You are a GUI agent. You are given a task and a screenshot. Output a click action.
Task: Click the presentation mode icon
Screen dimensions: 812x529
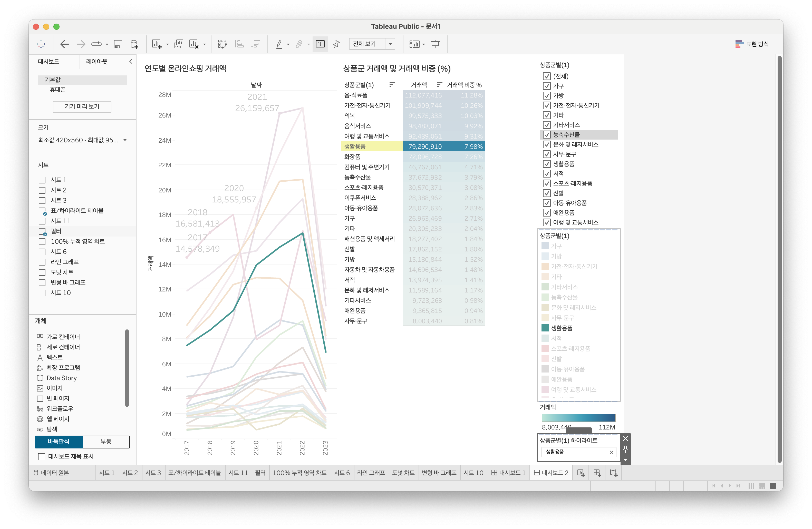[x=435, y=44]
